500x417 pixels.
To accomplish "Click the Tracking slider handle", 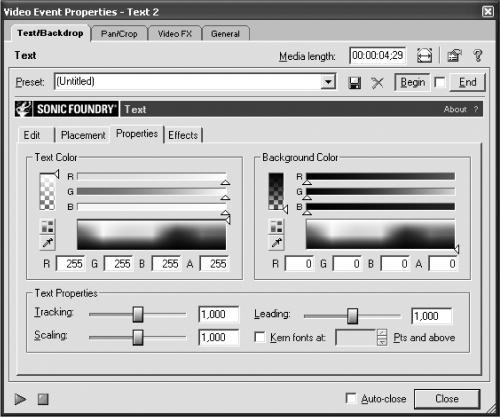I will pyautogui.click(x=138, y=314).
